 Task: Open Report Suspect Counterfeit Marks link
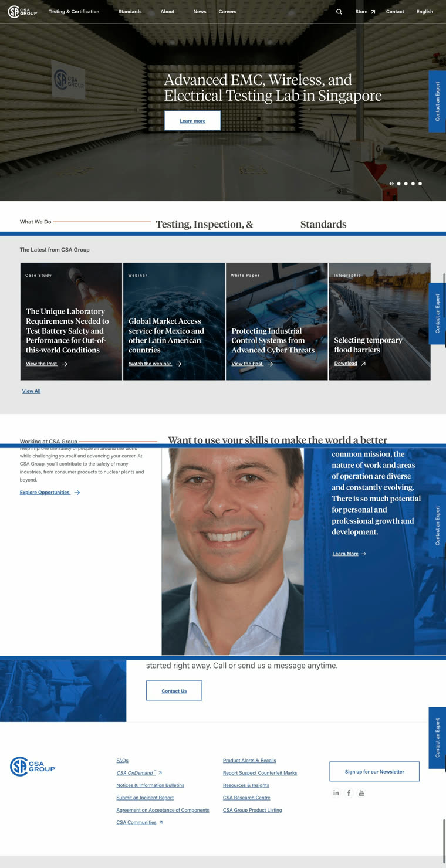click(260, 773)
